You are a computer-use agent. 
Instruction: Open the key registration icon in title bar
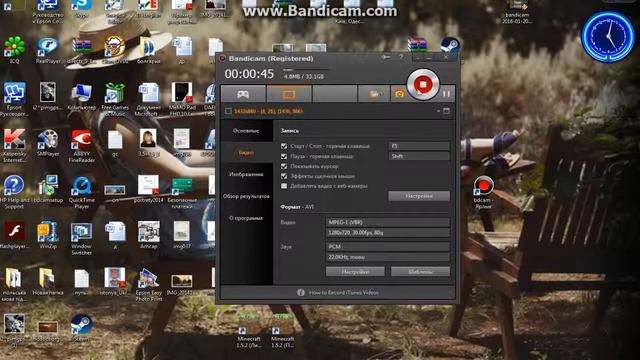[x=386, y=58]
